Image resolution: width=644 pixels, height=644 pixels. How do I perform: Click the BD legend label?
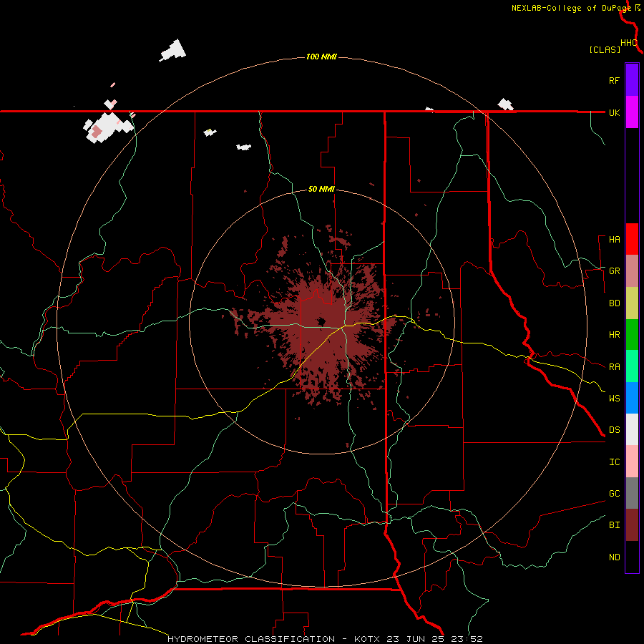point(614,303)
